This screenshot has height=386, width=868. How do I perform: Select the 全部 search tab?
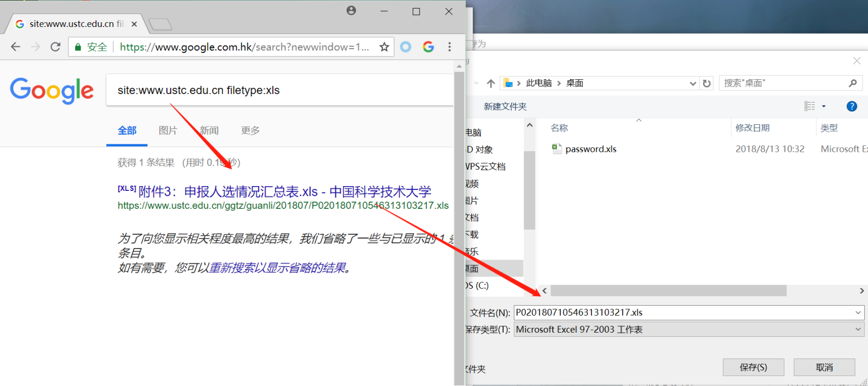coord(127,131)
